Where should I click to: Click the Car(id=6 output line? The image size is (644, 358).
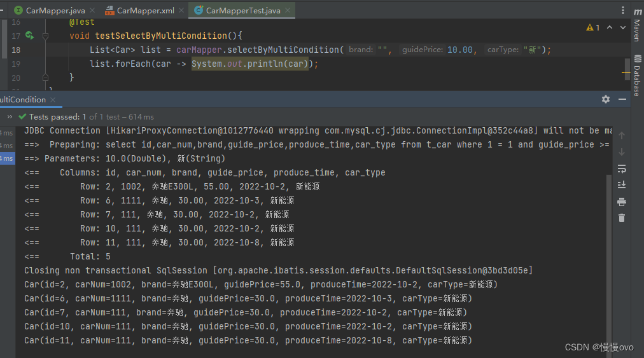click(x=248, y=298)
